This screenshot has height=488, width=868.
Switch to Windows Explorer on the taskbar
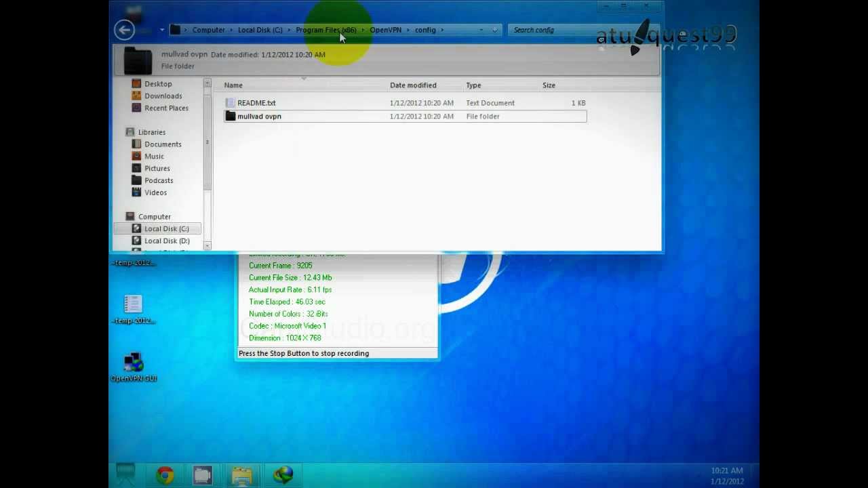(x=242, y=475)
